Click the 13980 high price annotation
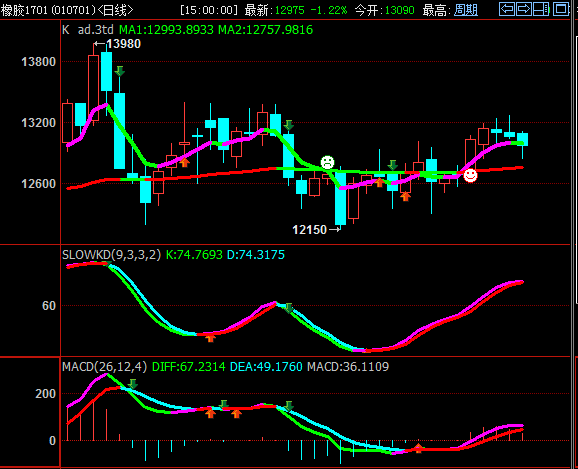This screenshot has width=578, height=469. (123, 44)
